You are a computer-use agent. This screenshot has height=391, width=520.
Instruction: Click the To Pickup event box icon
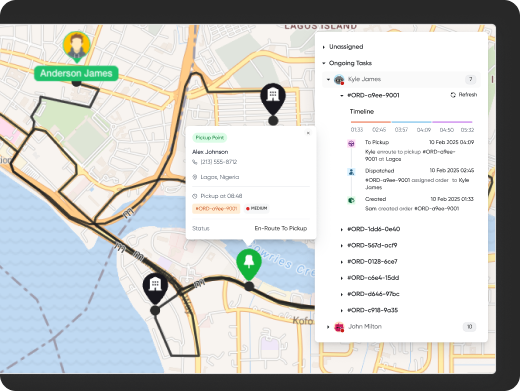(x=351, y=144)
